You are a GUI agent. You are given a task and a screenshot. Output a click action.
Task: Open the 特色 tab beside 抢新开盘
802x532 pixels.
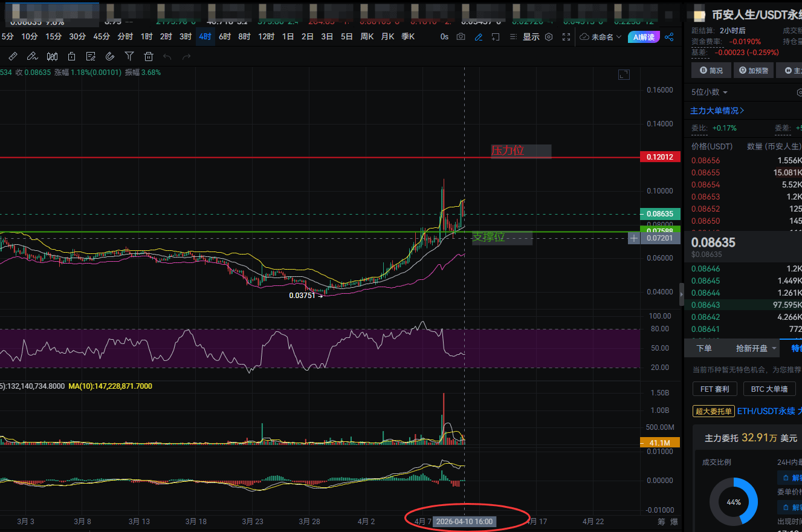(797, 348)
